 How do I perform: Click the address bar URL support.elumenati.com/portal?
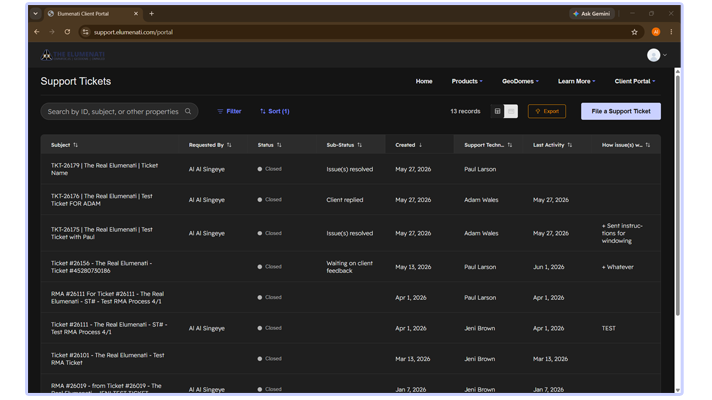pos(133,32)
